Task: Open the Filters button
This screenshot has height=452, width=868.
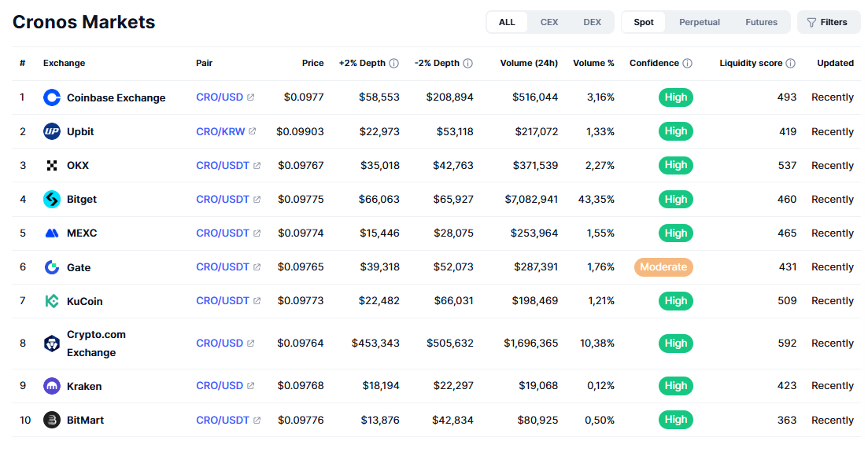Action: pyautogui.click(x=828, y=22)
